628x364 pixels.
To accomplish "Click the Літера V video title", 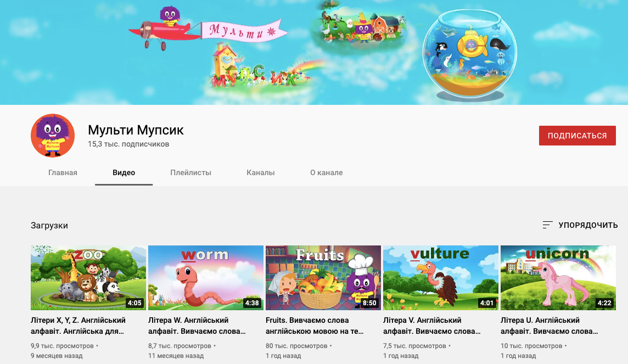I will coord(431,326).
